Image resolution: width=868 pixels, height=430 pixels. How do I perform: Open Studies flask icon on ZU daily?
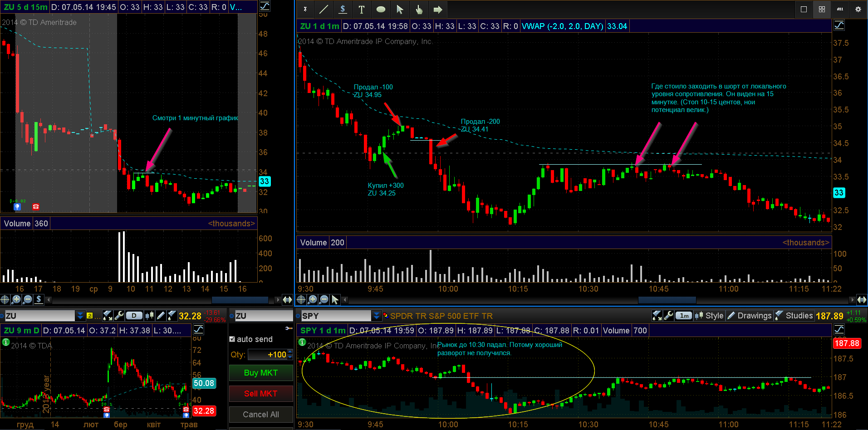coord(172,316)
